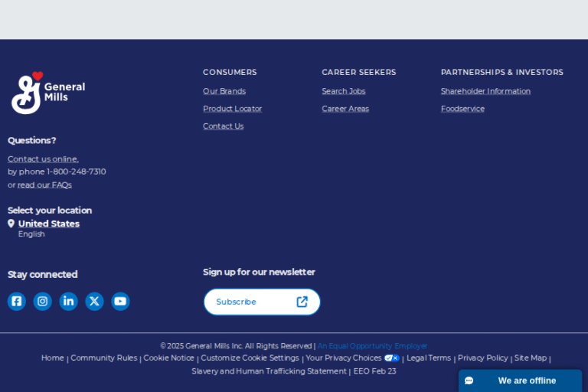
Task: Click Contact us online link
Action: (43, 159)
